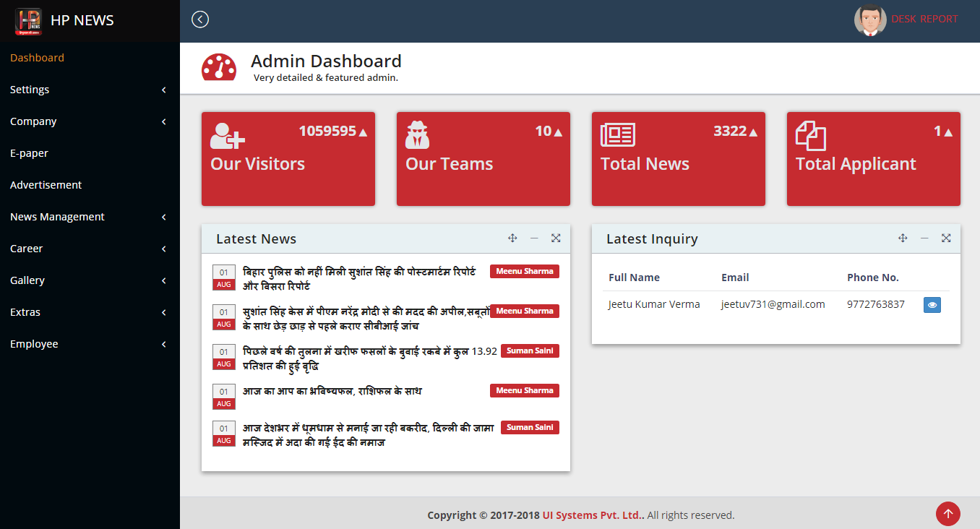Click the user avatar in the header

click(870, 20)
